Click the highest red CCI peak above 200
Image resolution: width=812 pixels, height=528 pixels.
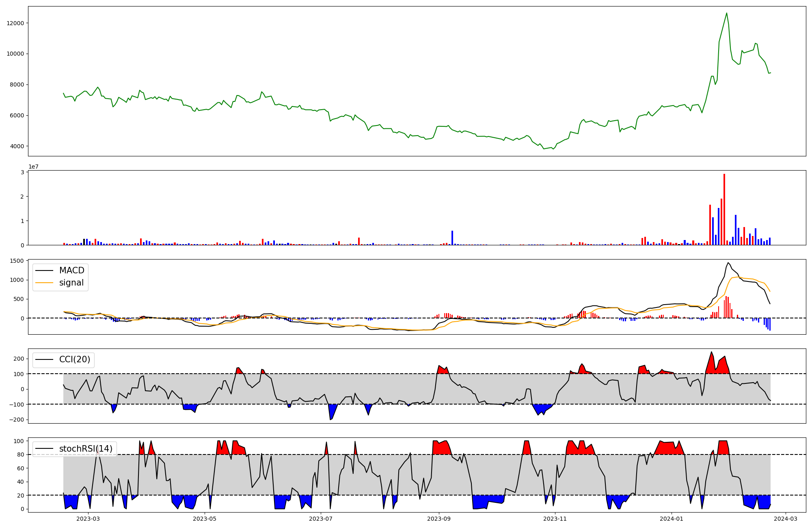click(711, 353)
